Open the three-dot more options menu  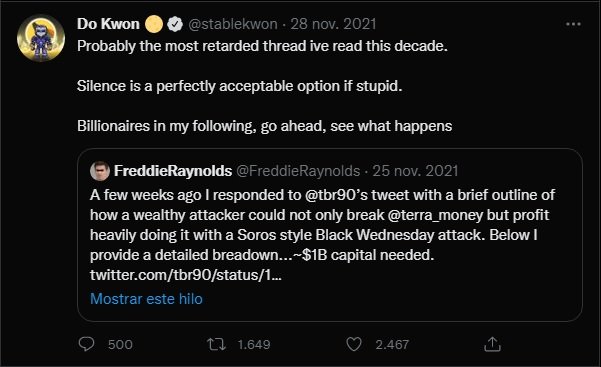(x=573, y=24)
